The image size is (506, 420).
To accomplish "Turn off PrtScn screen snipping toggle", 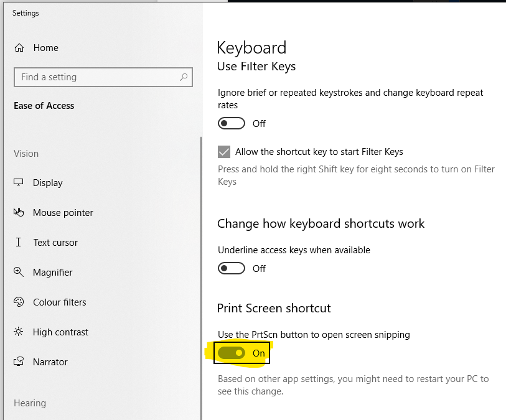I will [232, 353].
